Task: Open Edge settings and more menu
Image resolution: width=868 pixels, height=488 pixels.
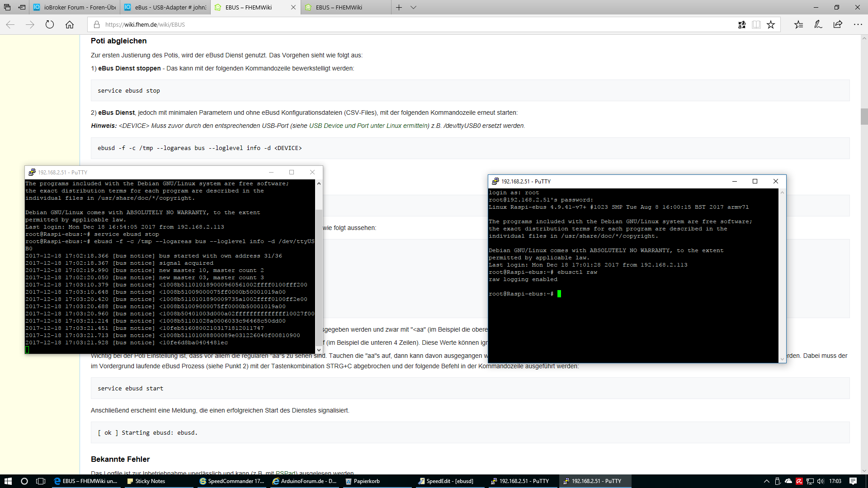Action: 858,25
